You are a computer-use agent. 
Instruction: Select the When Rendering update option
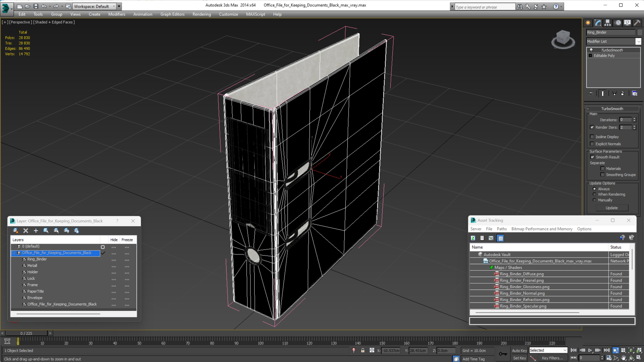[594, 194]
